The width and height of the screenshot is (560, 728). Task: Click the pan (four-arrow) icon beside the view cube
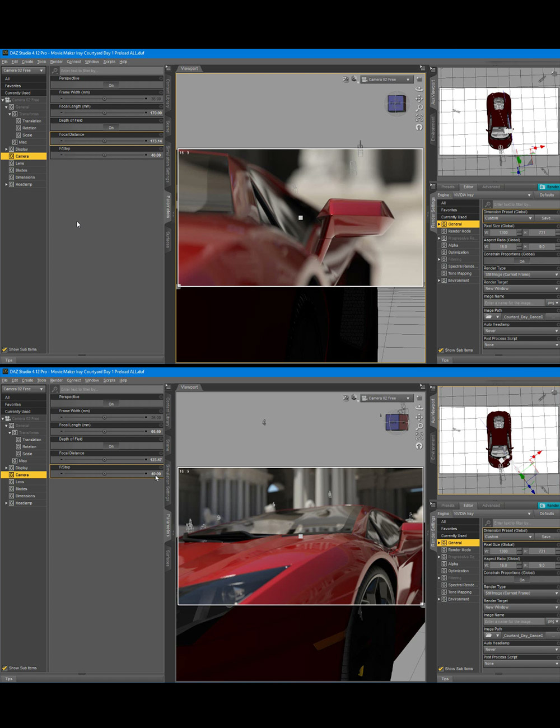pos(419,99)
